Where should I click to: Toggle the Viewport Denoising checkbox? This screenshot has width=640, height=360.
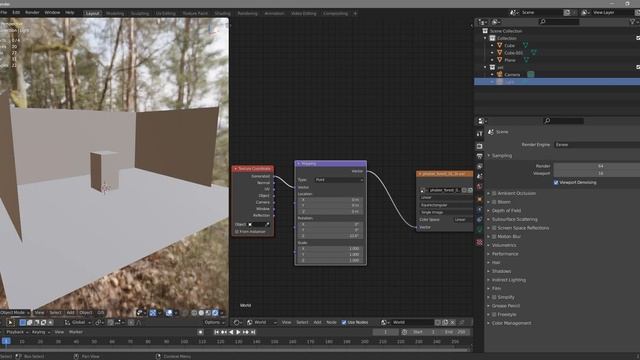coord(556,182)
